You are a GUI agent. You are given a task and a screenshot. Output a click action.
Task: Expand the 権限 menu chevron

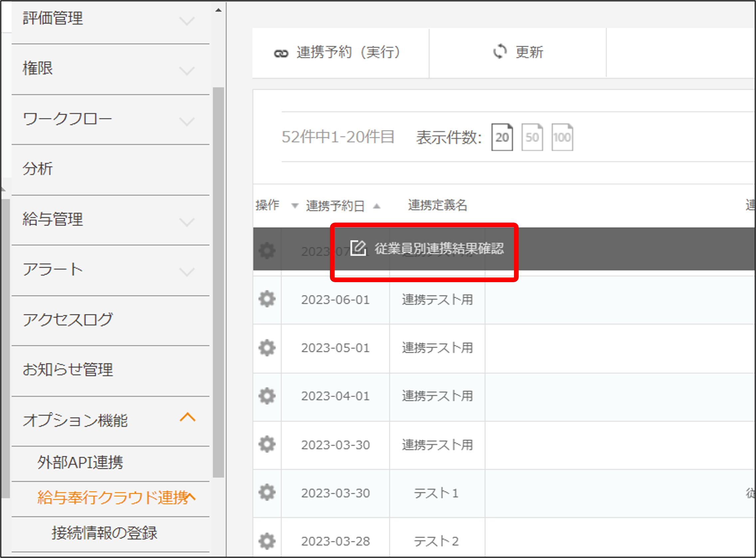(x=187, y=71)
